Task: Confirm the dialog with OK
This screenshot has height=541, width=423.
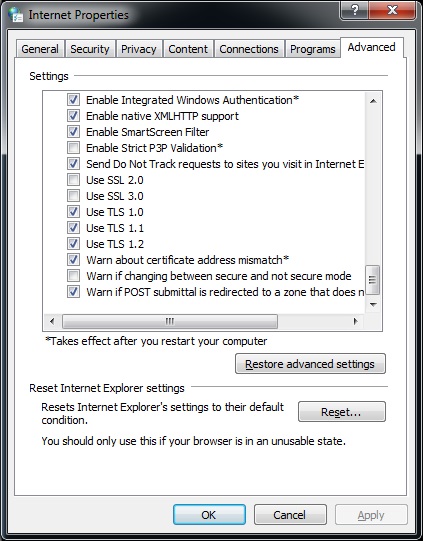Action: [209, 515]
